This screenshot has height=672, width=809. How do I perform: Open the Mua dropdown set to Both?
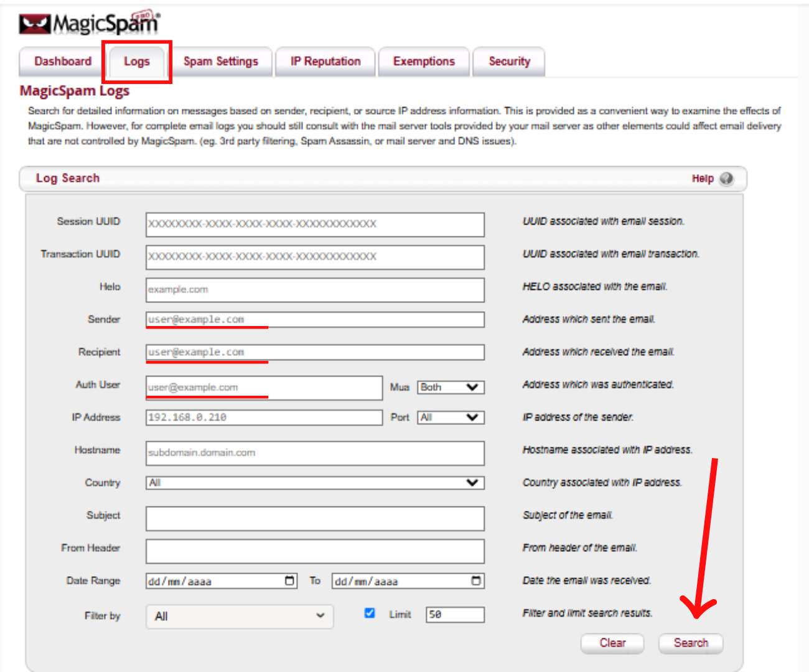451,387
